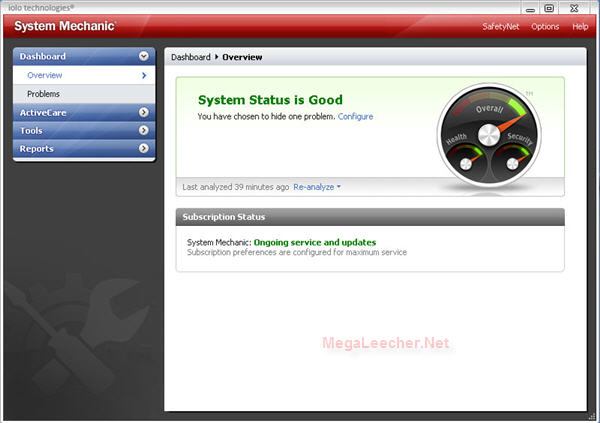Image resolution: width=600 pixels, height=423 pixels.
Task: Click the Overall gauge dial
Action: 489,135
